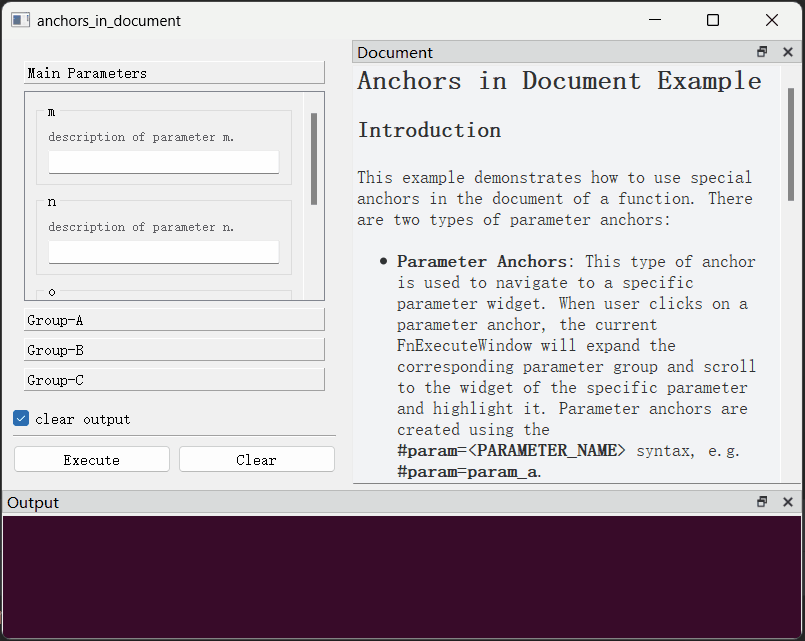Float the Document dock panel
This screenshot has height=641, width=805.
[x=762, y=52]
